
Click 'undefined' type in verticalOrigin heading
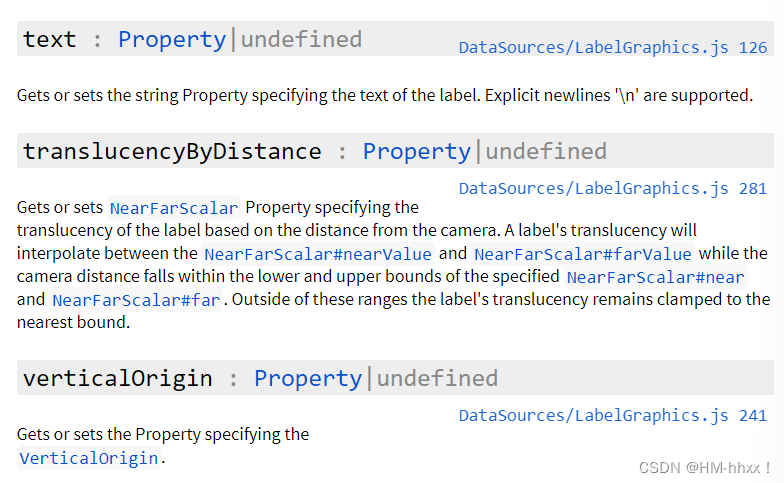click(x=438, y=378)
